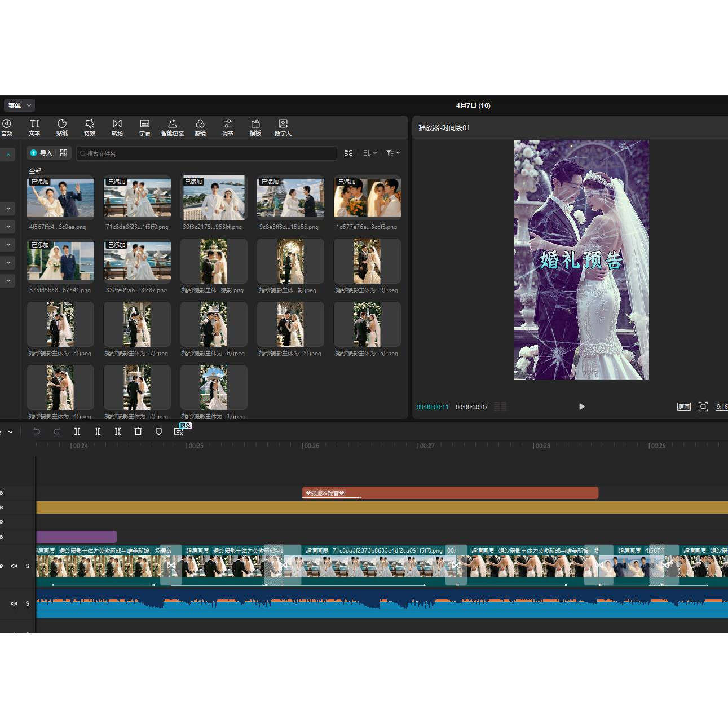
Task: Open the 9:16 aspect ratio button
Action: tap(721, 407)
